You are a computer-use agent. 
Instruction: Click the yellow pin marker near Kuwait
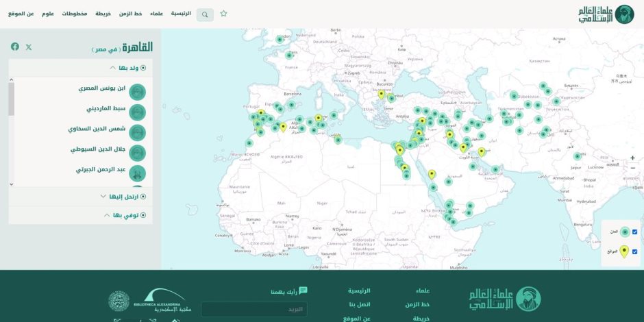tap(463, 147)
